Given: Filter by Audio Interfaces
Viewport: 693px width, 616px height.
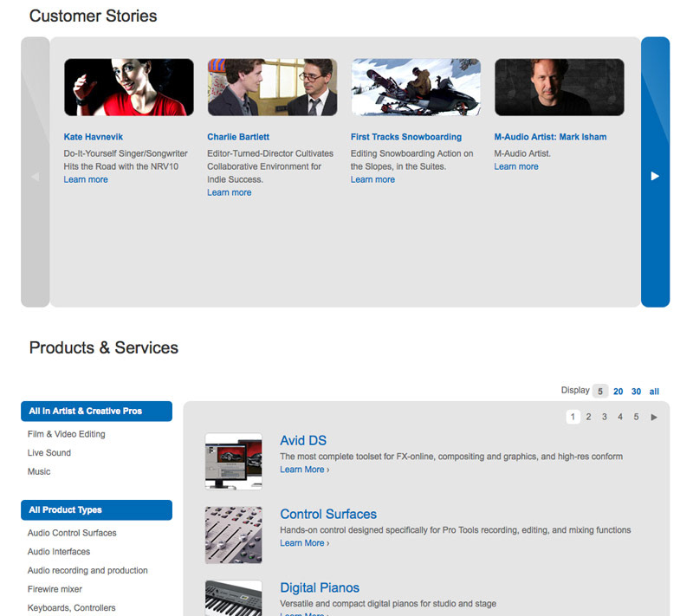Looking at the screenshot, I should click(59, 552).
